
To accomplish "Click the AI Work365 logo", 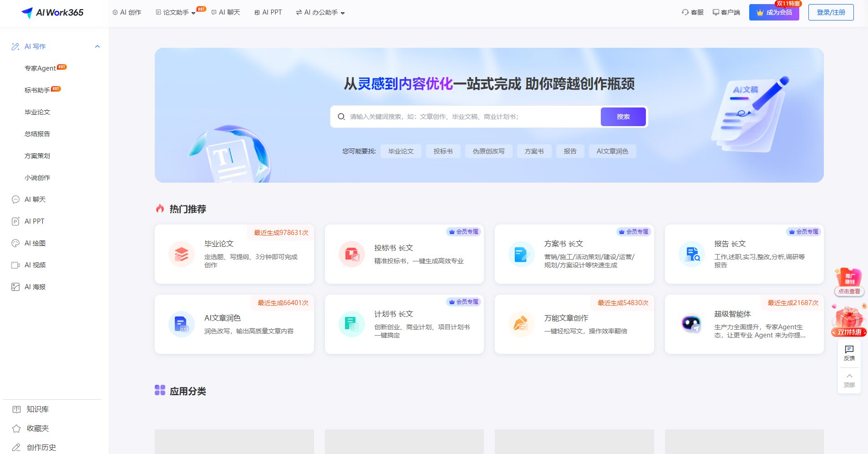I will point(52,12).
